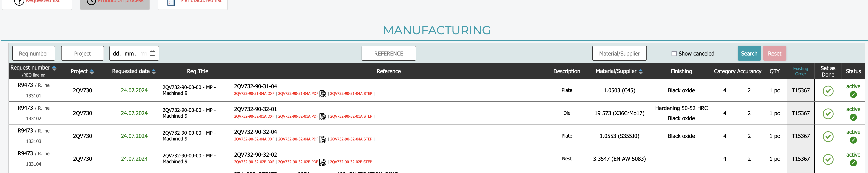Click the Req.number filter input
The height and width of the screenshot is (173, 868).
[34, 54]
